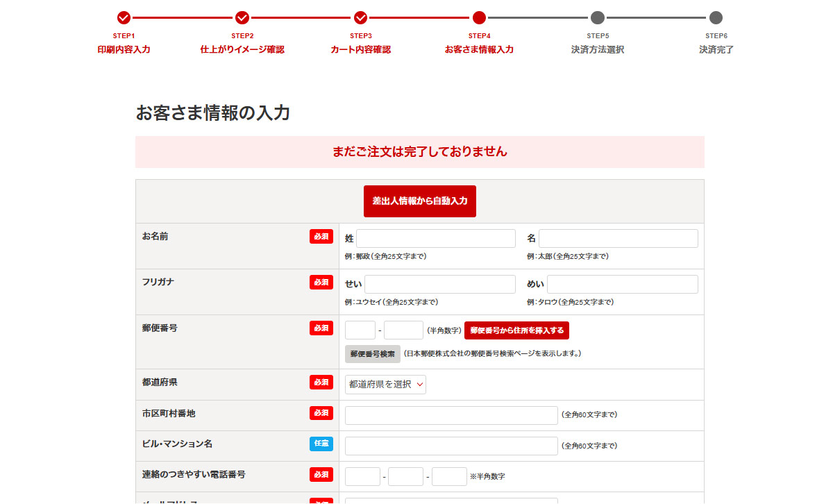Focus the 姓 last name field

[435, 239]
